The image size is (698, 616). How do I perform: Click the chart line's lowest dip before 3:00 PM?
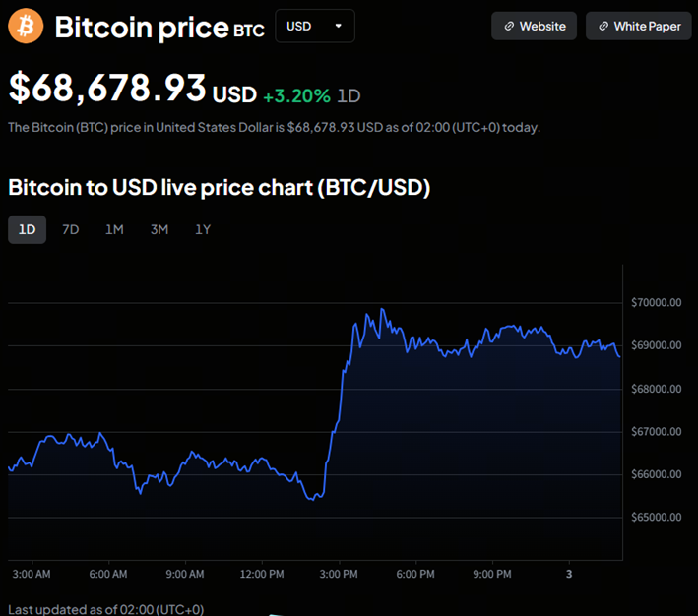311,499
